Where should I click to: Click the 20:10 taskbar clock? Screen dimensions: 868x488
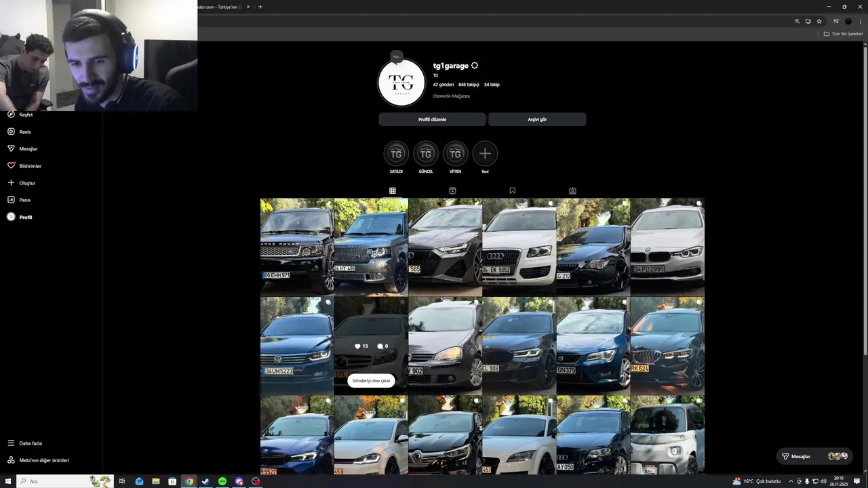point(839,481)
